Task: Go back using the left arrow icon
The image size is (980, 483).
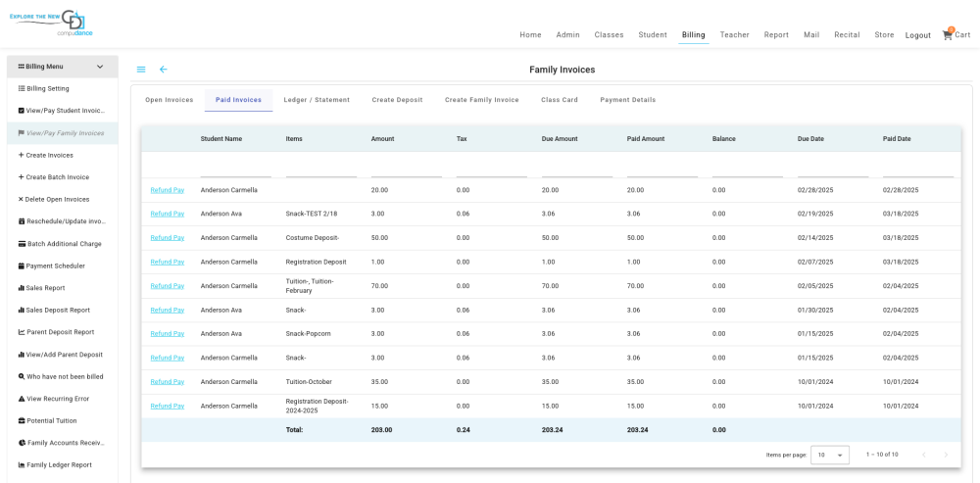Action: point(163,70)
